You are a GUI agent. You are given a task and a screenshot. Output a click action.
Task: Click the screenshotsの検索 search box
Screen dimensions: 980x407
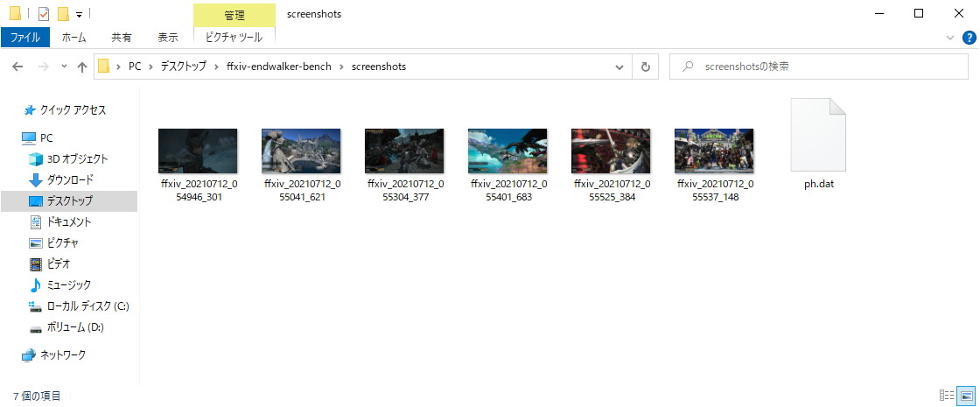tap(819, 67)
